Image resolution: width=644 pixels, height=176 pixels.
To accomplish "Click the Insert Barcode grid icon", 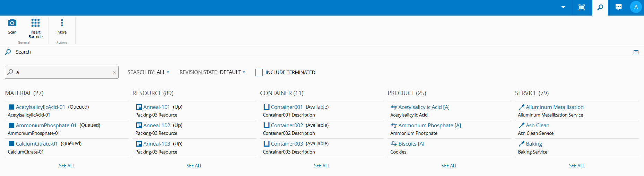I will click(x=35, y=23).
